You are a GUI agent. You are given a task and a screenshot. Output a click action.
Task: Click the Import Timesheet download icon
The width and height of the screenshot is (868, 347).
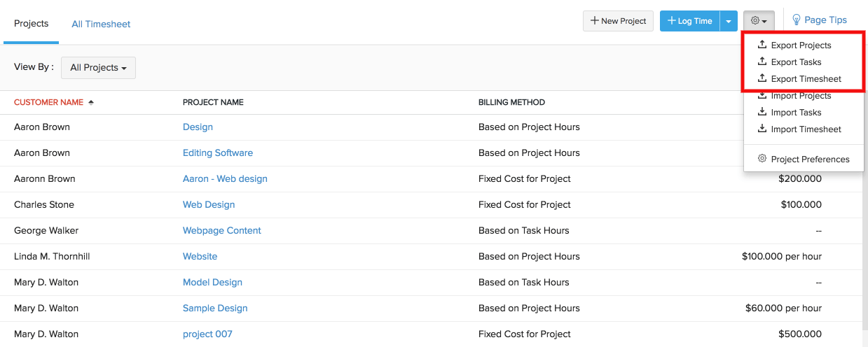(762, 129)
